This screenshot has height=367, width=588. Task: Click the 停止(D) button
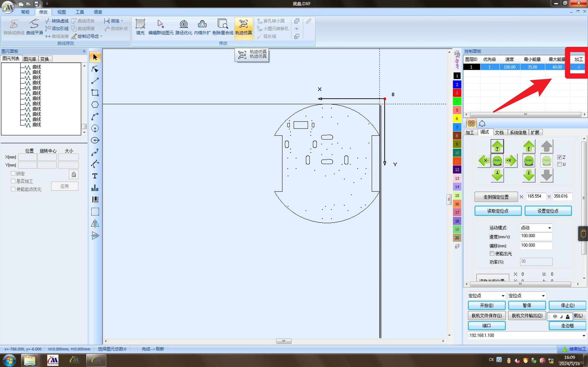(567, 305)
